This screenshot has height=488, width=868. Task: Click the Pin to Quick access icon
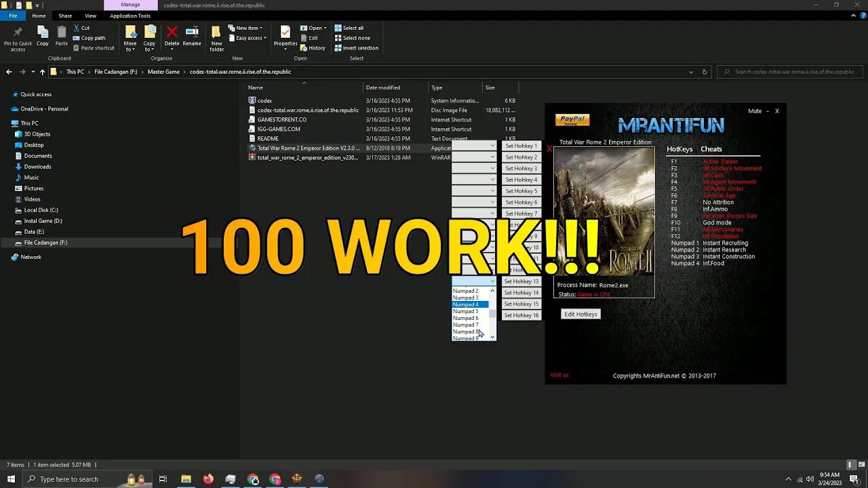[x=18, y=37]
